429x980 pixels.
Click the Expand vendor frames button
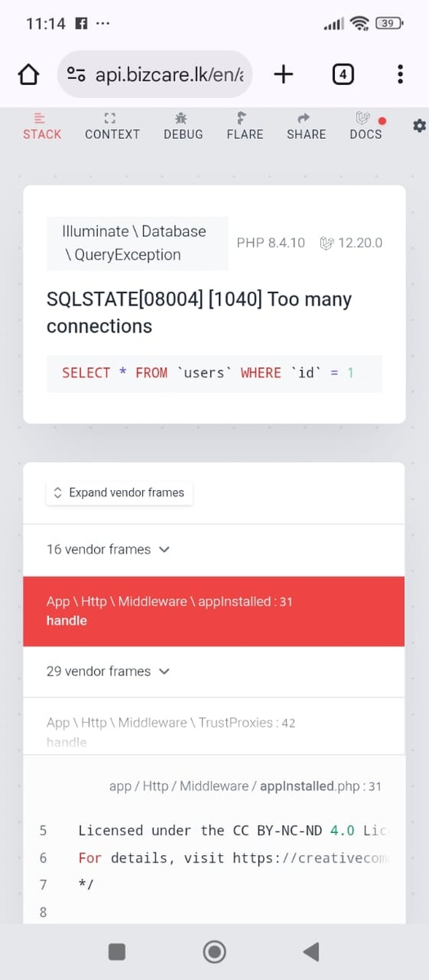(x=119, y=492)
